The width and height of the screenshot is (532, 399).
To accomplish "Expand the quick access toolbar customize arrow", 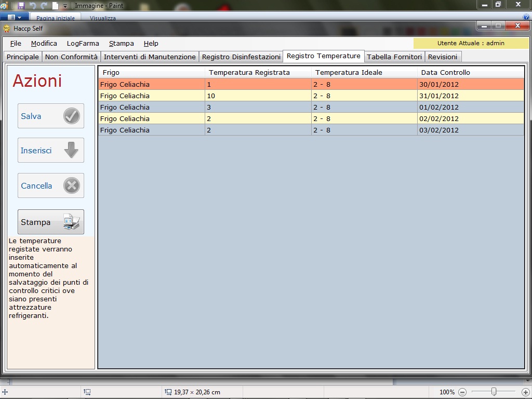I will [65, 6].
